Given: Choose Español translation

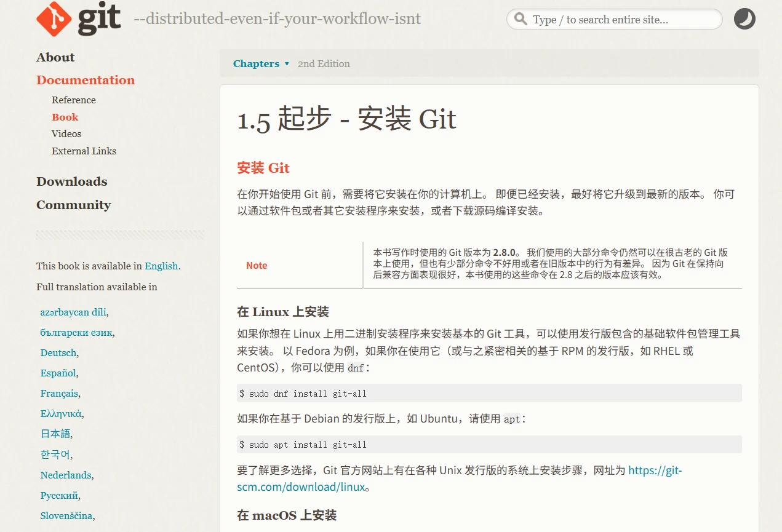Looking at the screenshot, I should click(x=58, y=373).
